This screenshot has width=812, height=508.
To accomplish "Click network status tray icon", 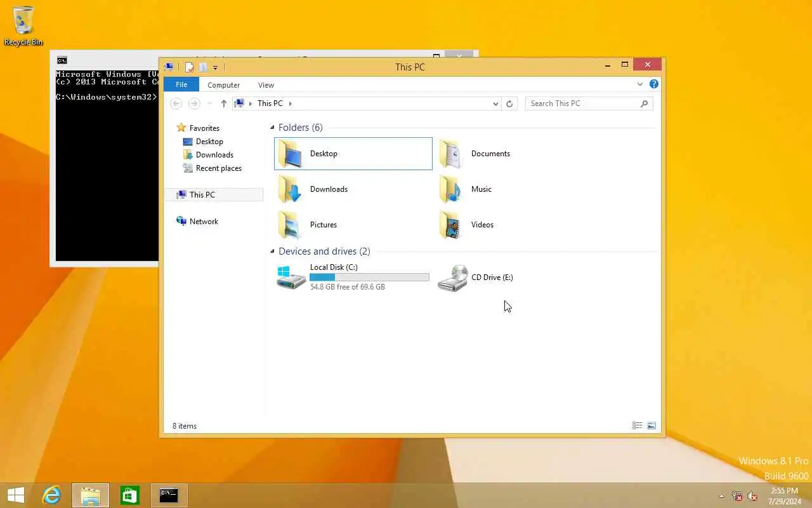I will tap(737, 496).
